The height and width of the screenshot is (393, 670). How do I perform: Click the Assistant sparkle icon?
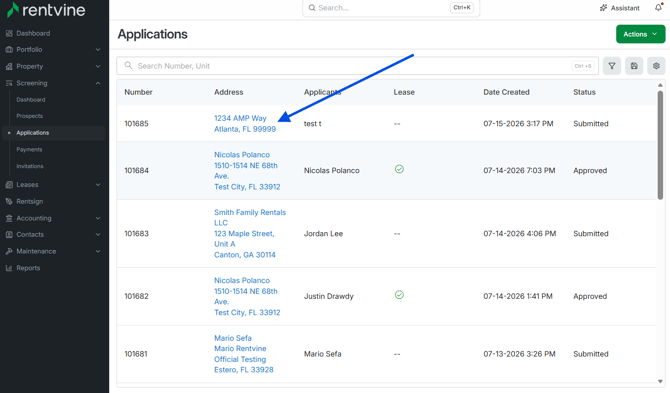tap(603, 8)
